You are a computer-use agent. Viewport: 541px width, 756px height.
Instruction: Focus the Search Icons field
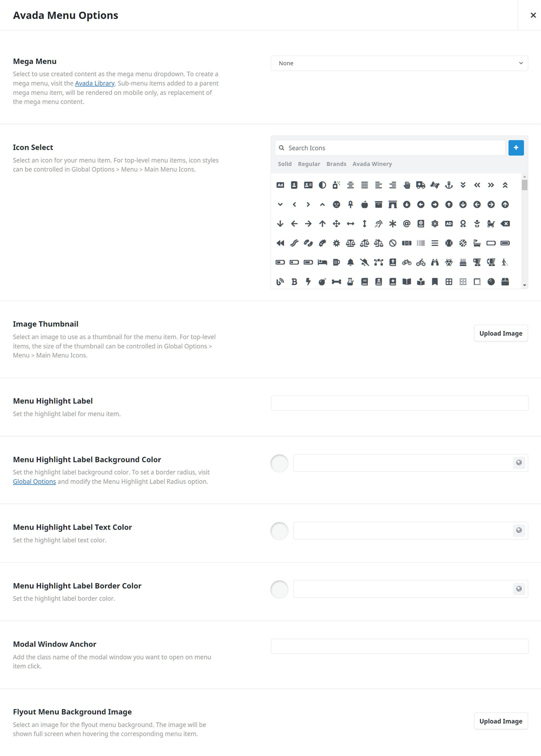pyautogui.click(x=390, y=148)
